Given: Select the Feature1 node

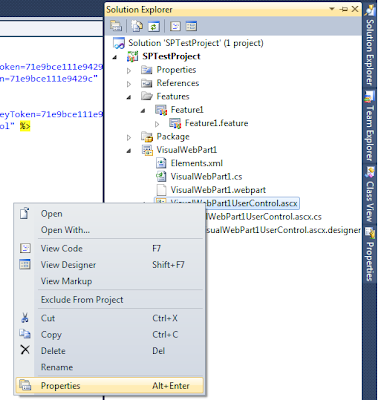Looking at the screenshot, I should click(x=187, y=110).
